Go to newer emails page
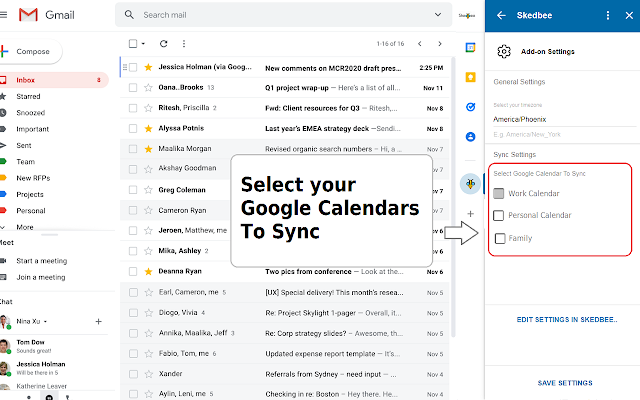 pyautogui.click(x=420, y=44)
